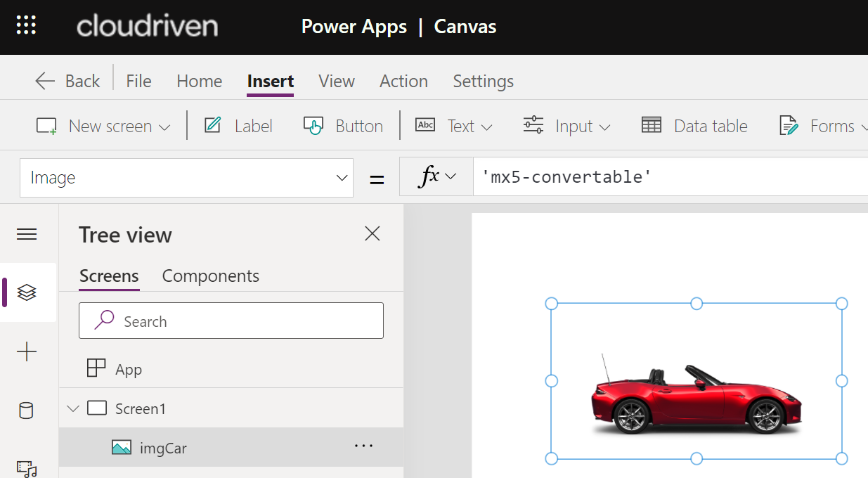Insert a Label control
This screenshot has width=868, height=478.
[x=238, y=127]
